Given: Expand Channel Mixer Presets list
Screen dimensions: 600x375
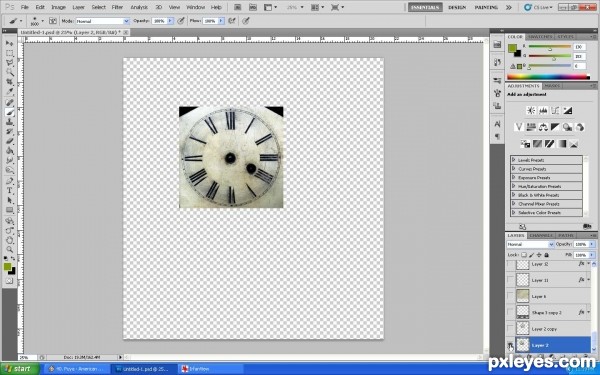Looking at the screenshot, I should tap(514, 204).
